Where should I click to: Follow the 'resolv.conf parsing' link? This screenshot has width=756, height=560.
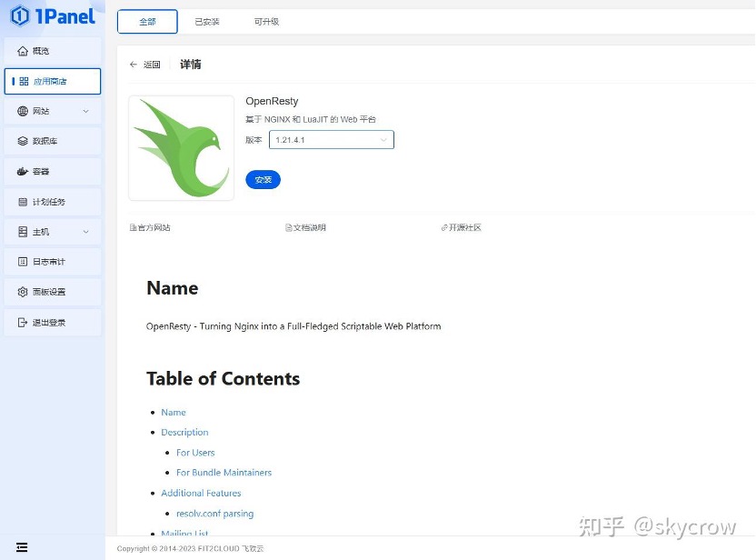pyautogui.click(x=214, y=514)
